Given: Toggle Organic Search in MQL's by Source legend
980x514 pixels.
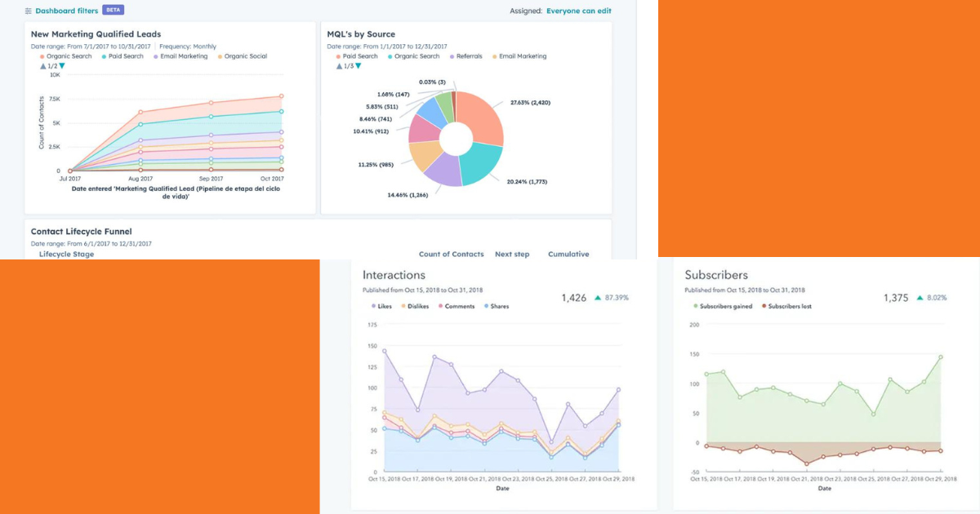Looking at the screenshot, I should click(413, 56).
